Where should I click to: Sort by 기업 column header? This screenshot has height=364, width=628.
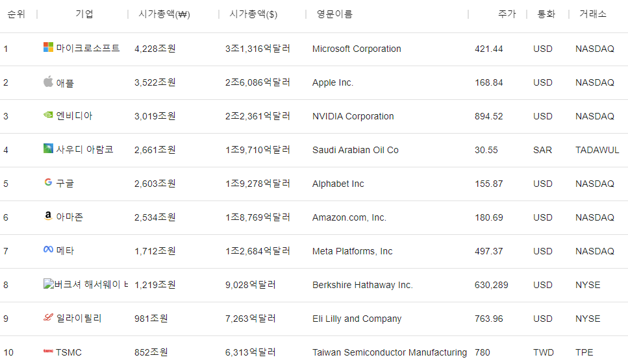(84, 14)
